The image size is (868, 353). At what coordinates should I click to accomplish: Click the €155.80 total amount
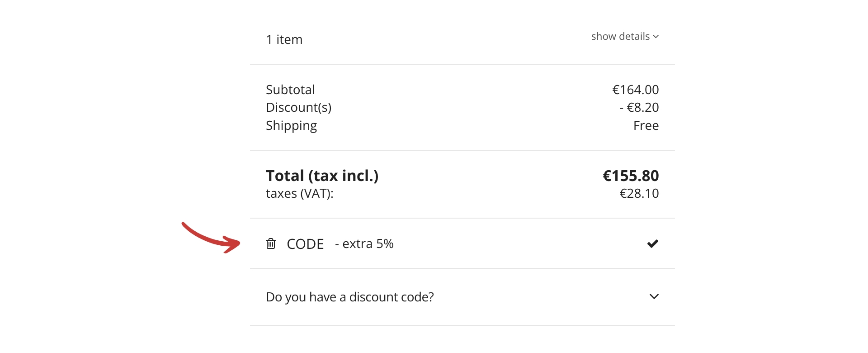[x=631, y=176]
